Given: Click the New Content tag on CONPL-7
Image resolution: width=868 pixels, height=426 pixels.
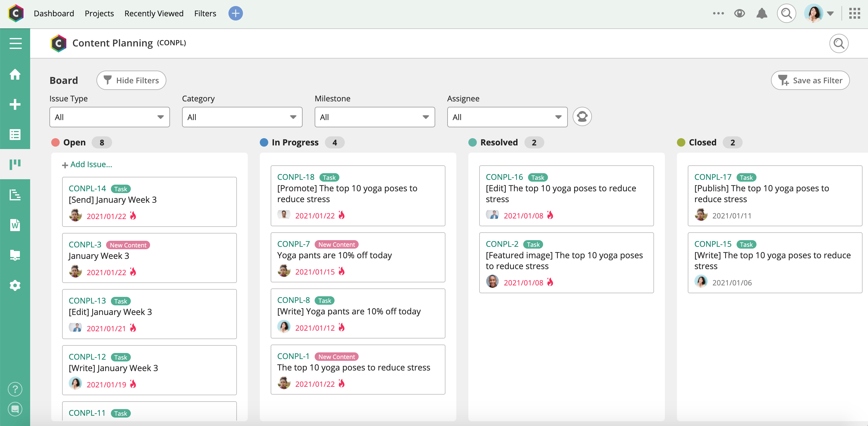Looking at the screenshot, I should point(337,245).
